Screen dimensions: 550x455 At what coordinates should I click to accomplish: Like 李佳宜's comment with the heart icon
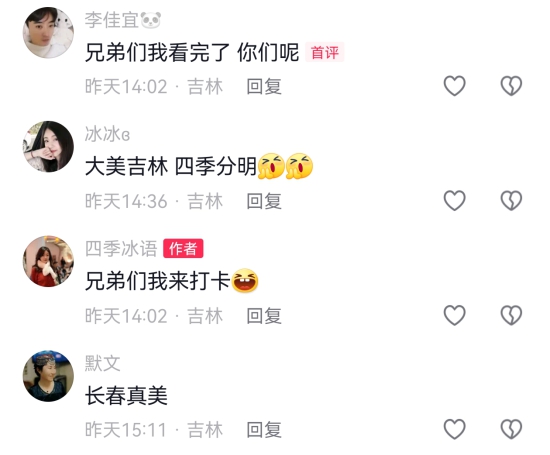(x=455, y=86)
